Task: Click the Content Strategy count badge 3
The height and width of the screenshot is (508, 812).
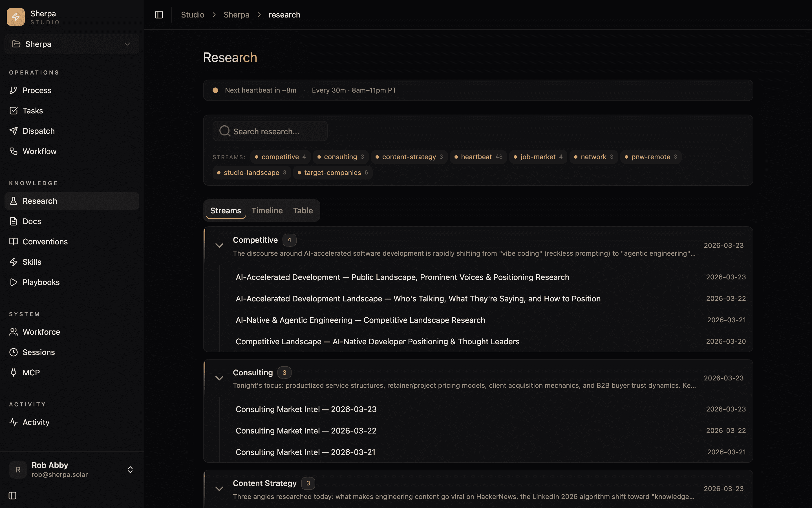Action: coord(308,483)
